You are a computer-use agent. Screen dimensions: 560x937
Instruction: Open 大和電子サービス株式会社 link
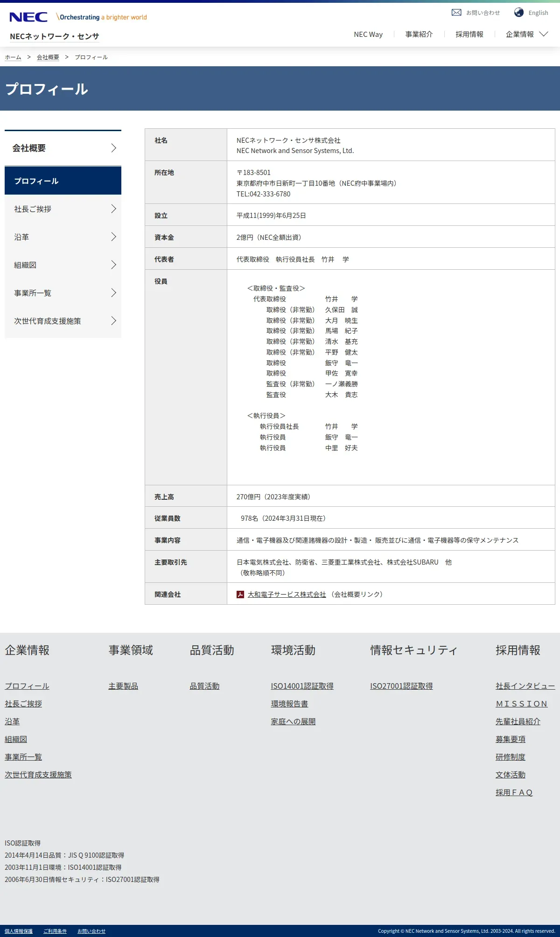pos(287,594)
